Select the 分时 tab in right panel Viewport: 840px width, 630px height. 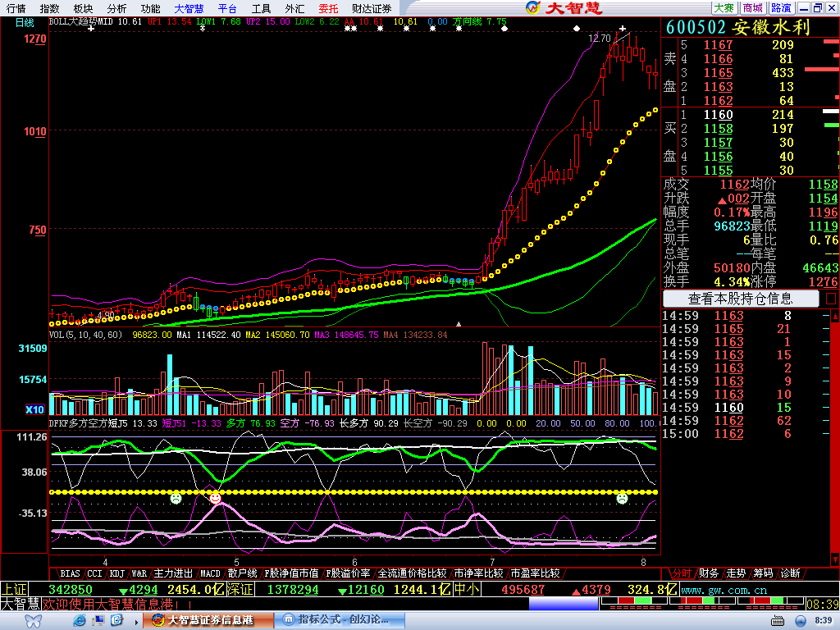pos(681,573)
